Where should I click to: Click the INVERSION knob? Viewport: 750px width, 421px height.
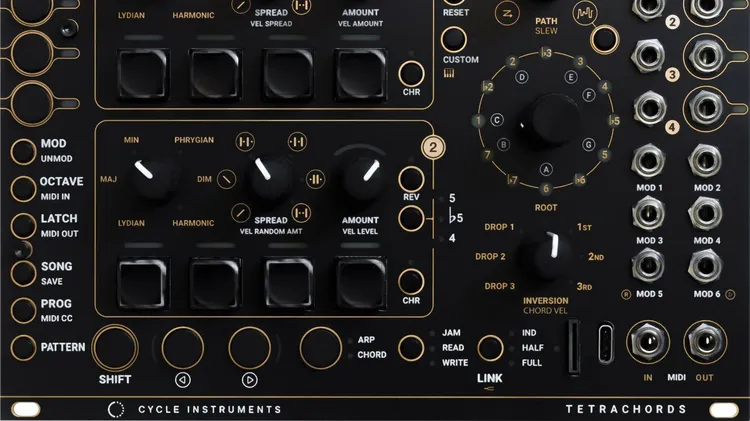[546, 256]
